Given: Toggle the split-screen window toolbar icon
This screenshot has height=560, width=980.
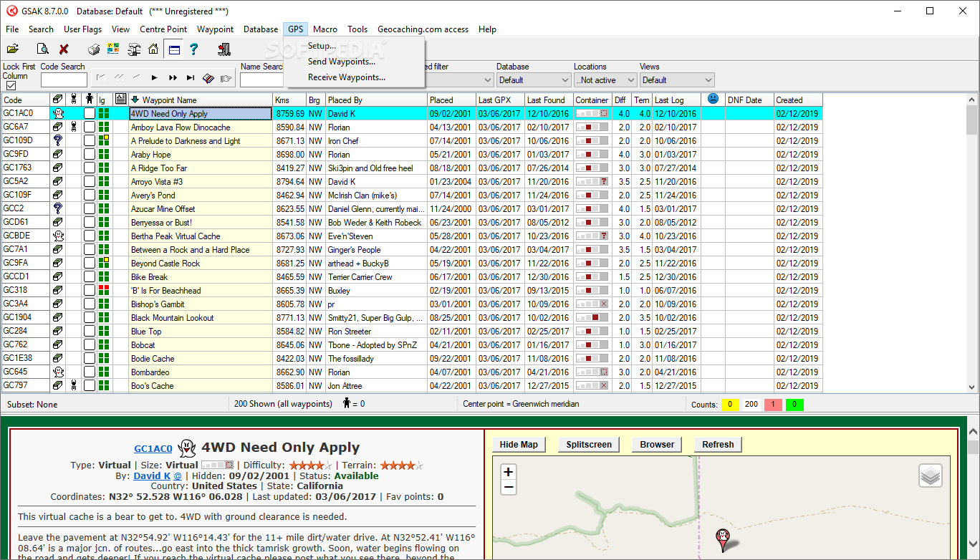Looking at the screenshot, I should 173,49.
